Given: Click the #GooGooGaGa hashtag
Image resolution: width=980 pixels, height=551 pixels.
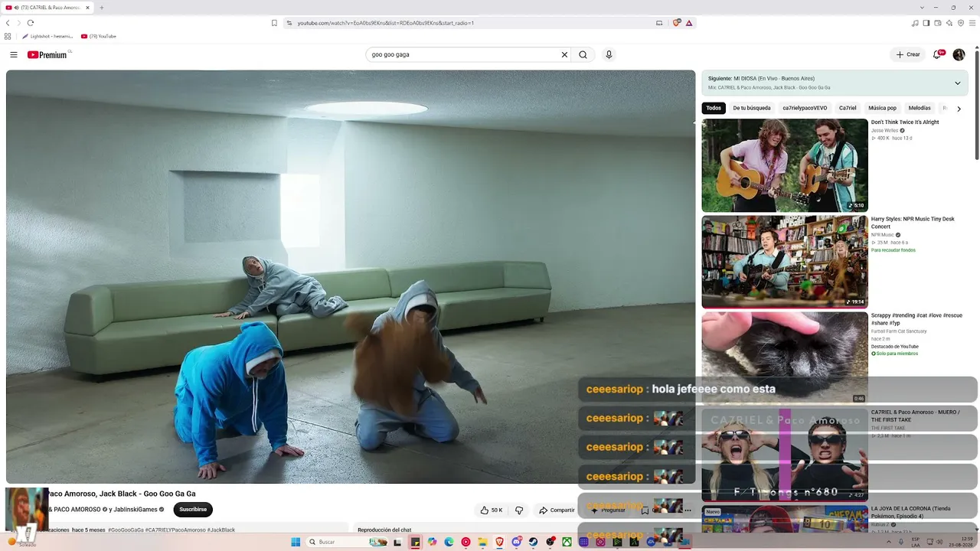Looking at the screenshot, I should (126, 530).
